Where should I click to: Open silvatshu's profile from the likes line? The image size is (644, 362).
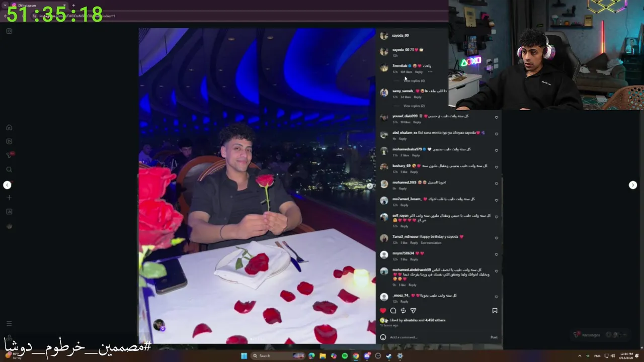pyautogui.click(x=412, y=320)
